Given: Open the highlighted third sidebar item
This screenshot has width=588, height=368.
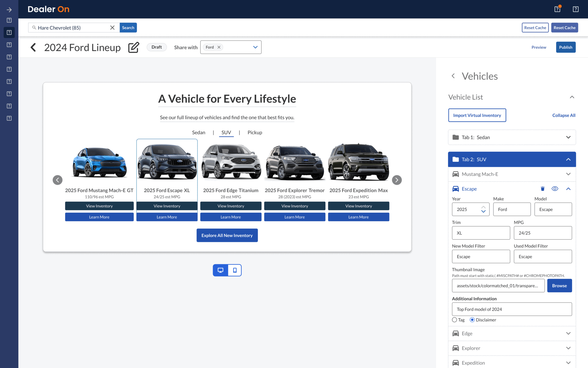Looking at the screenshot, I should [9, 32].
